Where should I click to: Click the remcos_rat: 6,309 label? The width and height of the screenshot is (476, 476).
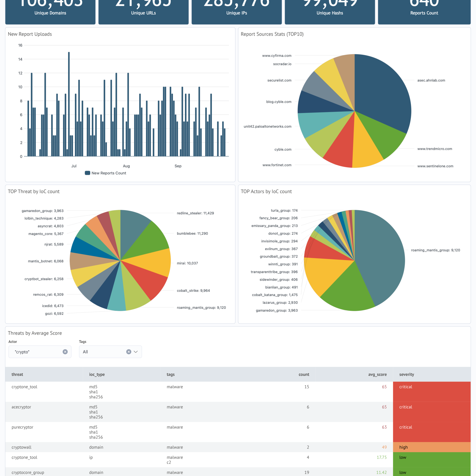pyautogui.click(x=48, y=295)
